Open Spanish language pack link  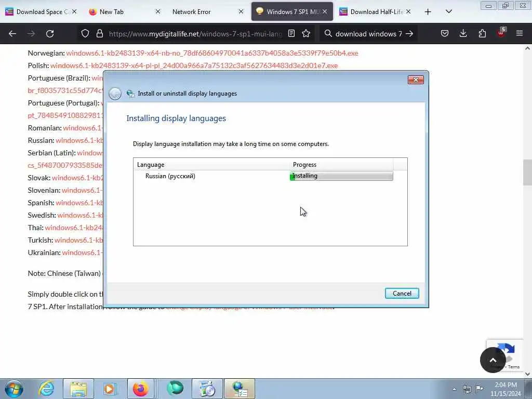[79, 203]
